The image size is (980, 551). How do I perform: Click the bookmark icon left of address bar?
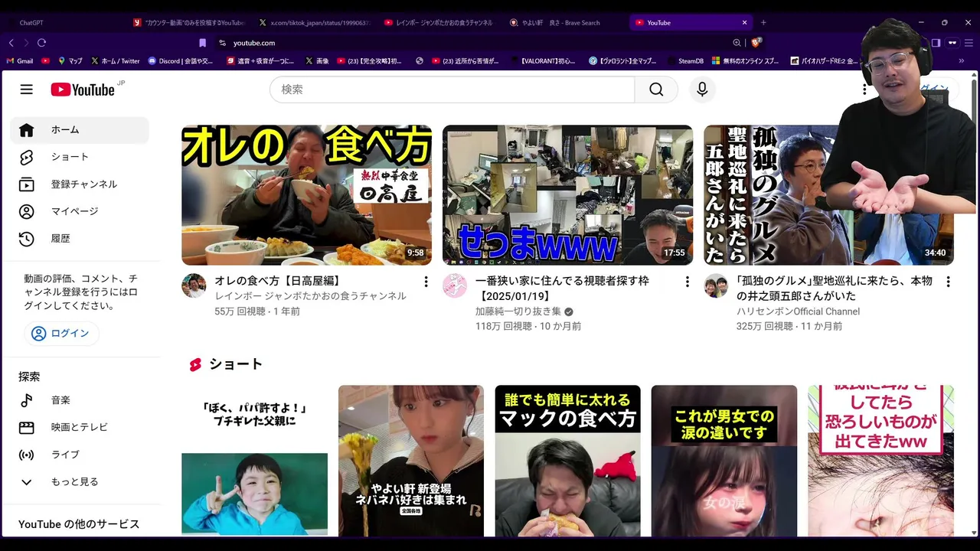(x=202, y=43)
